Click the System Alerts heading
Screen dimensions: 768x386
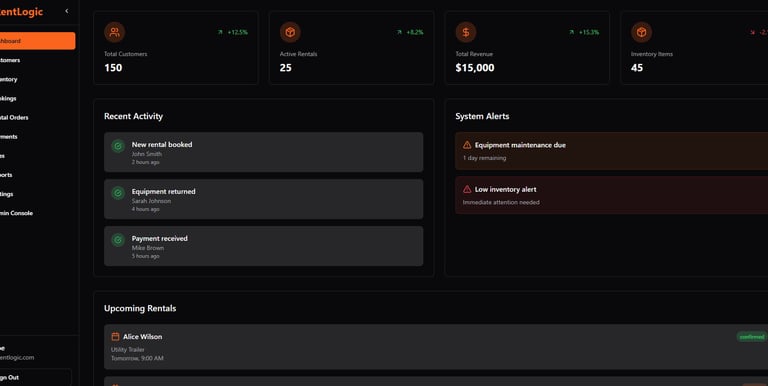[x=482, y=116]
